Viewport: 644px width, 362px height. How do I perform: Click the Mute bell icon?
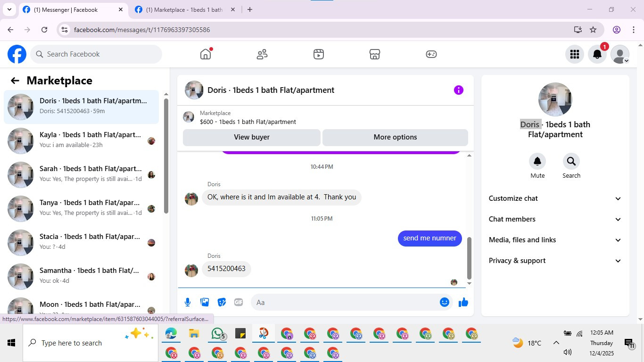pos(537,161)
